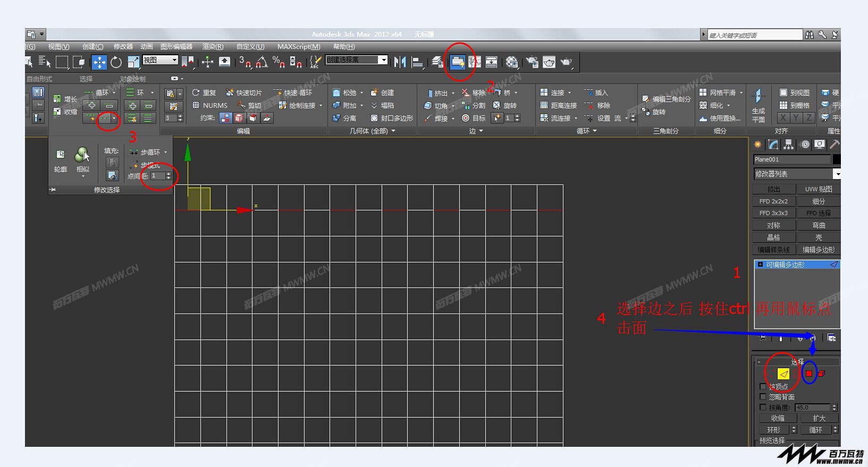Open the Curve Editor icon
Screen dimensions: 868x467
click(475, 62)
